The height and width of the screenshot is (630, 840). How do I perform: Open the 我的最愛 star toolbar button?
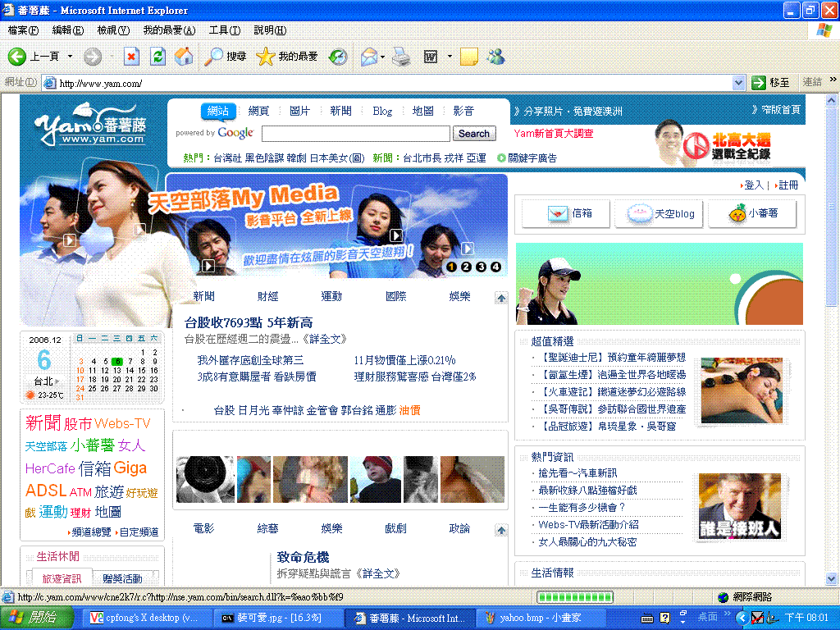(287, 57)
